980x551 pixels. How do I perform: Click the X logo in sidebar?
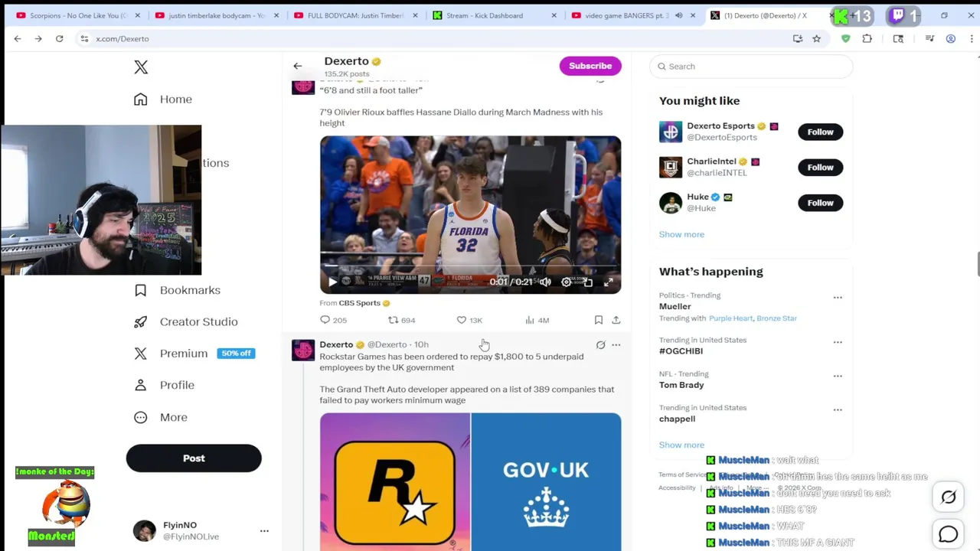coord(141,67)
